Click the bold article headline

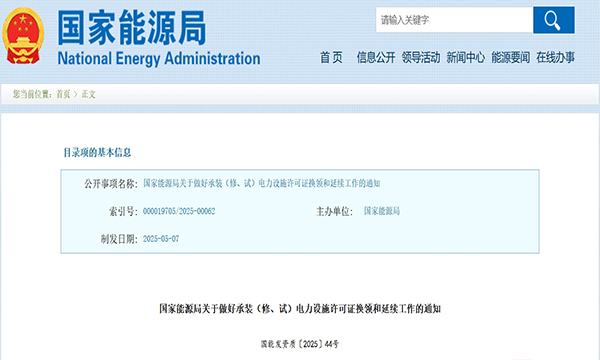(300, 309)
